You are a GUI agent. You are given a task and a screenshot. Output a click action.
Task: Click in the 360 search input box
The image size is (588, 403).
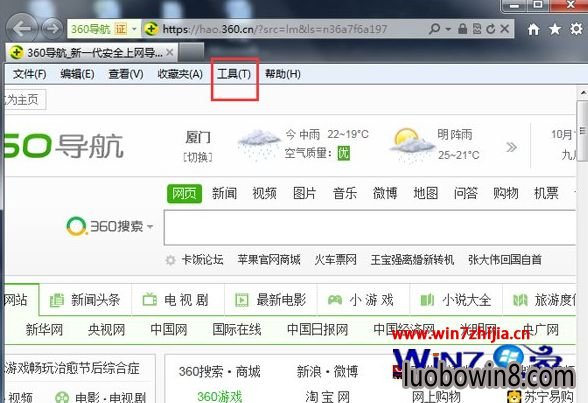point(370,227)
